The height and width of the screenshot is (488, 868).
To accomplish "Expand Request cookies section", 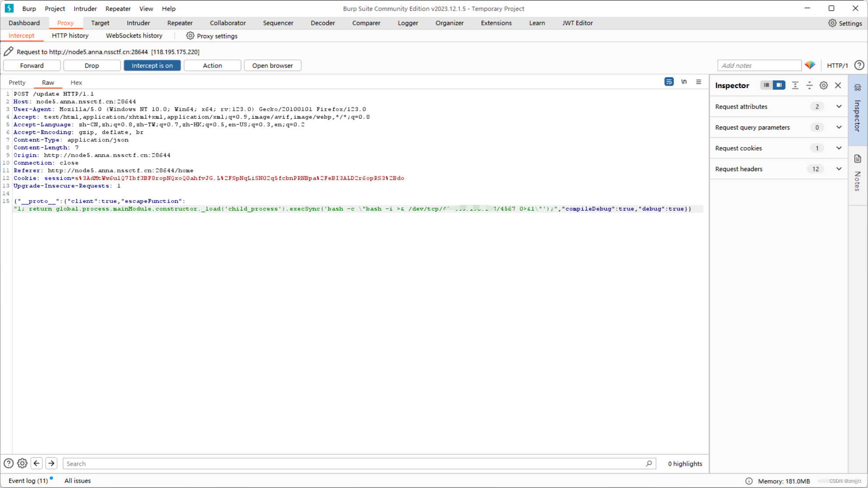I will pyautogui.click(x=838, y=148).
